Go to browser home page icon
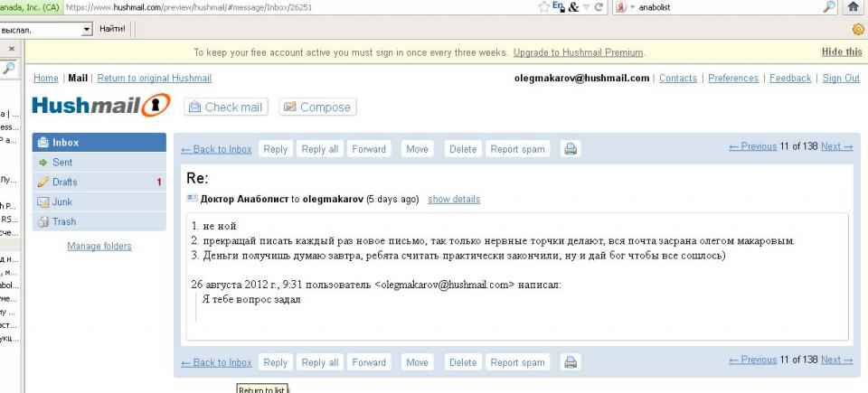 tap(852, 7)
